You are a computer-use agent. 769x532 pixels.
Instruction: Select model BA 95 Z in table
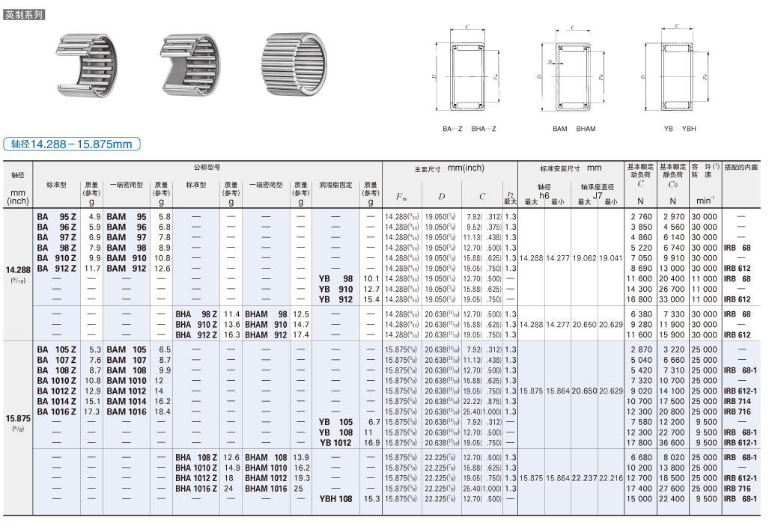point(57,217)
